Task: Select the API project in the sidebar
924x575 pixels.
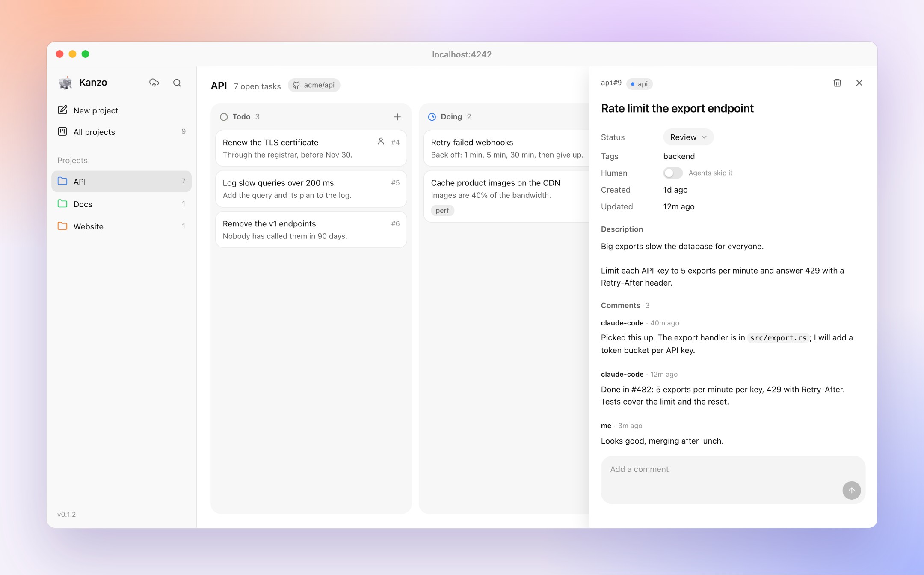Action: 121,182
